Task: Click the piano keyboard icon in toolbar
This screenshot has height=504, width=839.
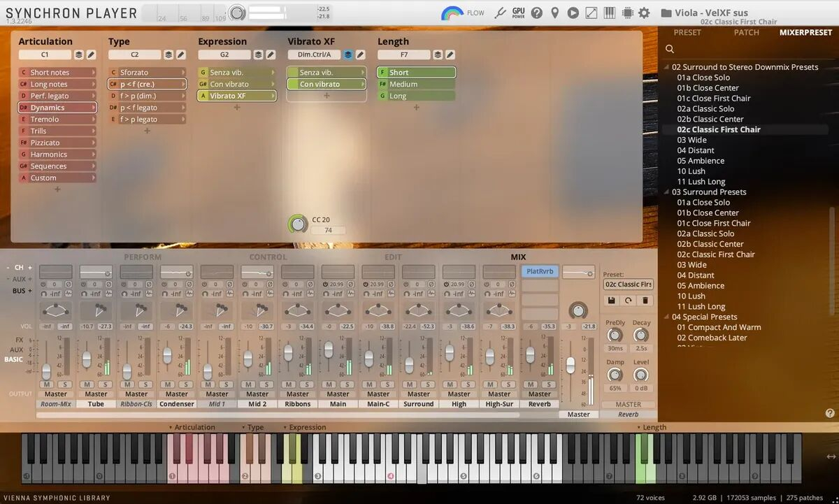Action: (609, 13)
